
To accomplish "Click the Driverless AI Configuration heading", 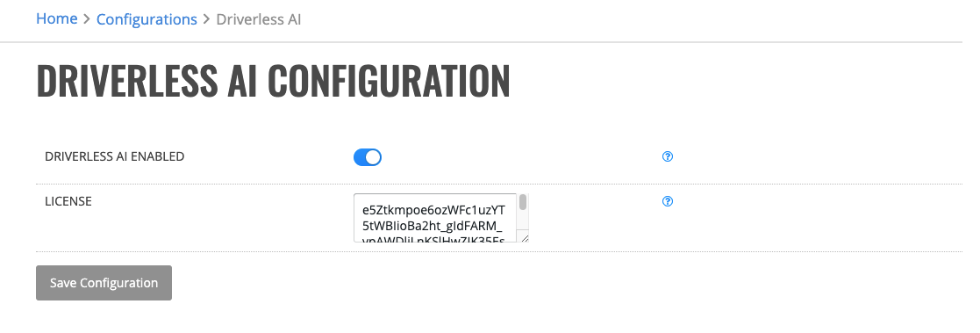I will tap(273, 80).
